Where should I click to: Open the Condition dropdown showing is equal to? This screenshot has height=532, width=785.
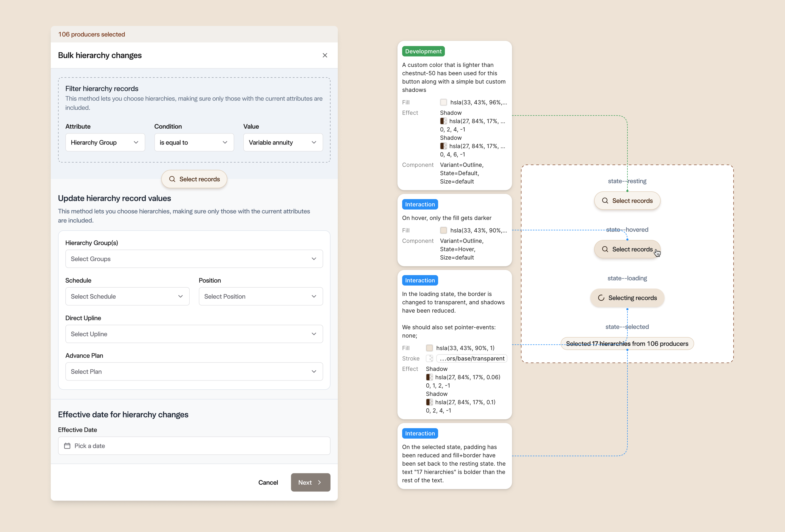tap(194, 142)
